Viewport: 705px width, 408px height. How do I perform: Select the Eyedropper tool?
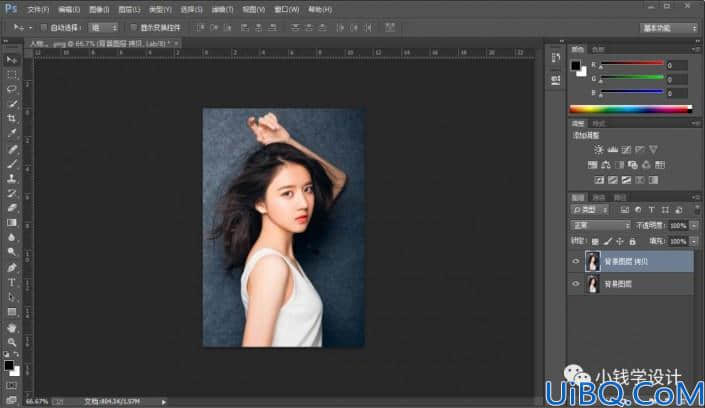[12, 134]
